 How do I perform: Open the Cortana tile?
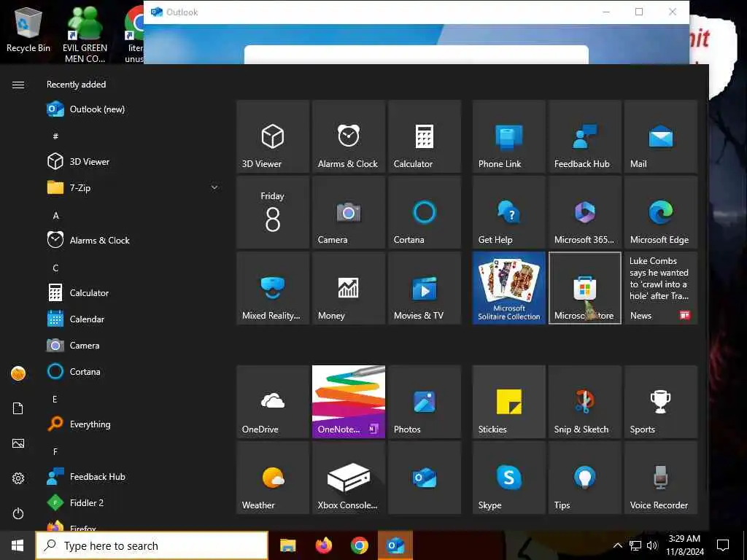pyautogui.click(x=424, y=212)
